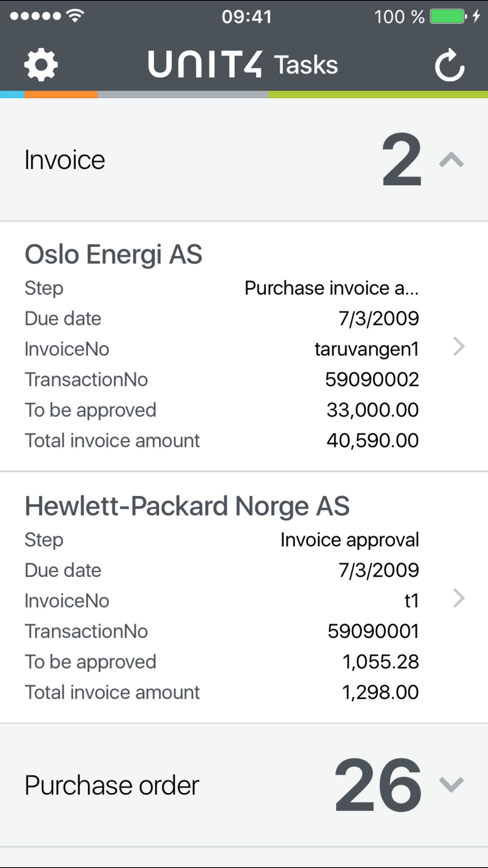
Task: Tap the Purchase order count 26
Action: (x=378, y=785)
